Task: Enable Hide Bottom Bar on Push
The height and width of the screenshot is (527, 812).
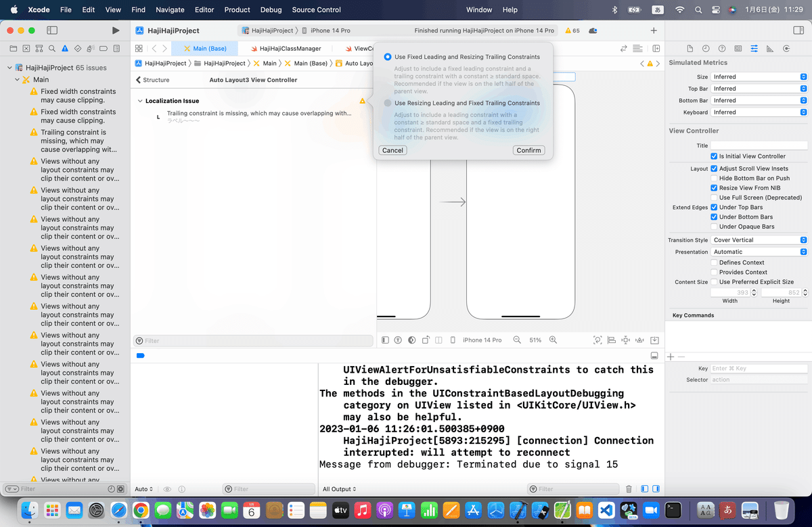Action: tap(714, 179)
